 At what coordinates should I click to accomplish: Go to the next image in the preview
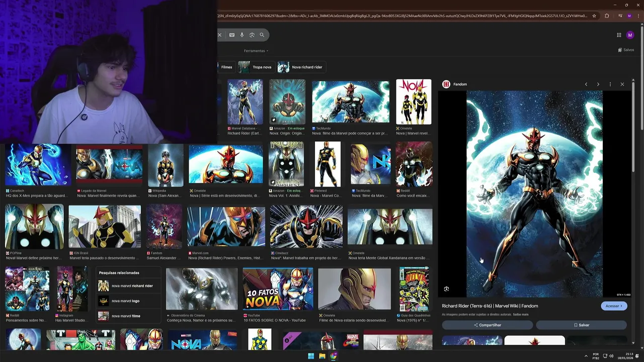pyautogui.click(x=598, y=84)
